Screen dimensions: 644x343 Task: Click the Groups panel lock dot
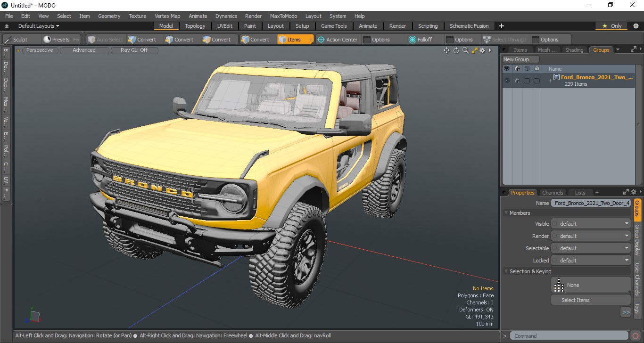click(x=504, y=50)
